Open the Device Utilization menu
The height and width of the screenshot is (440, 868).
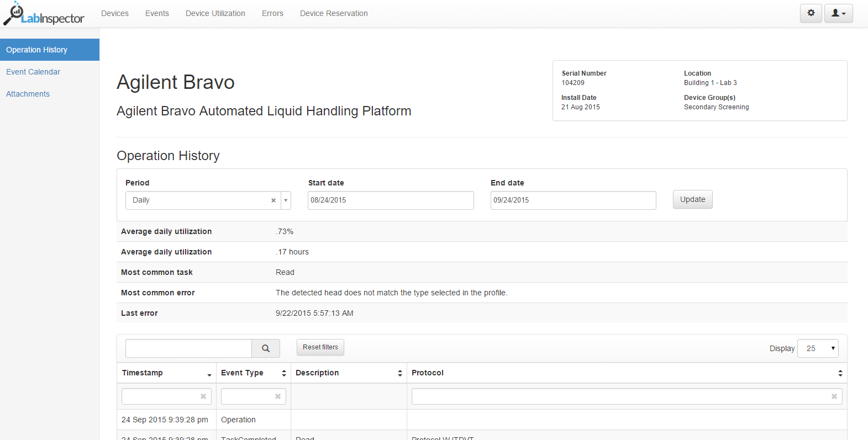click(x=215, y=13)
